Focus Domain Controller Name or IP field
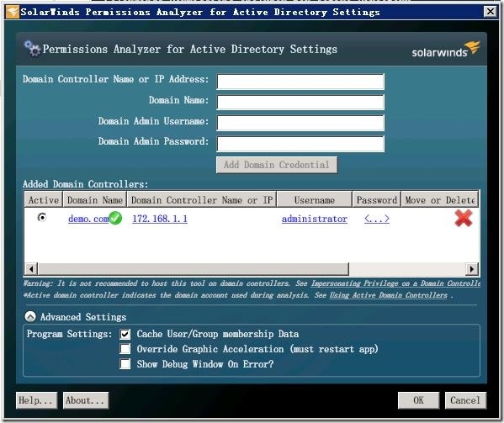 point(300,82)
